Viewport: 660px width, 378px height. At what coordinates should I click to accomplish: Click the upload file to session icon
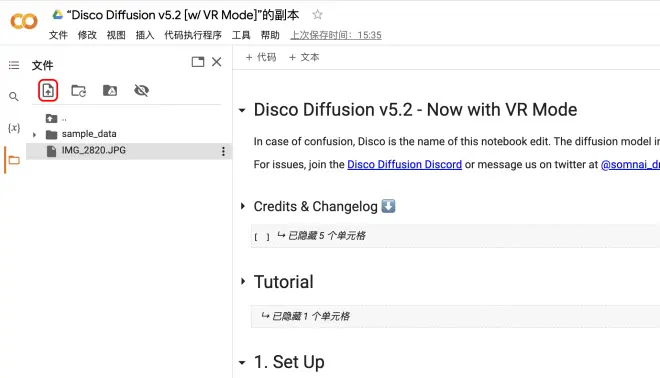point(48,91)
